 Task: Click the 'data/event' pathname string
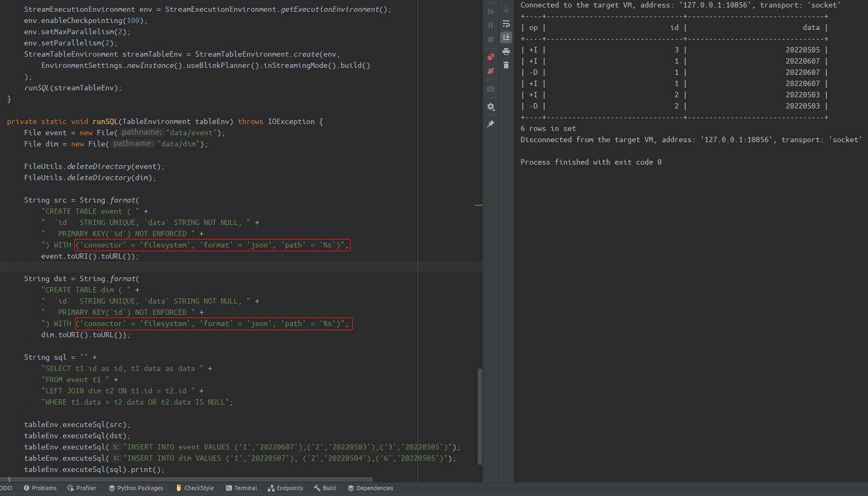pyautogui.click(x=192, y=133)
